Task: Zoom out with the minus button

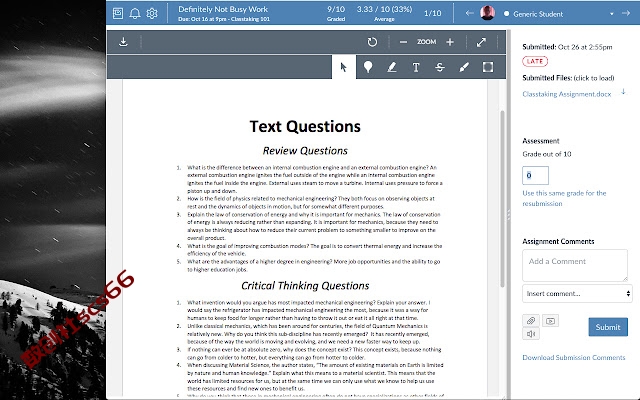Action: 403,42
